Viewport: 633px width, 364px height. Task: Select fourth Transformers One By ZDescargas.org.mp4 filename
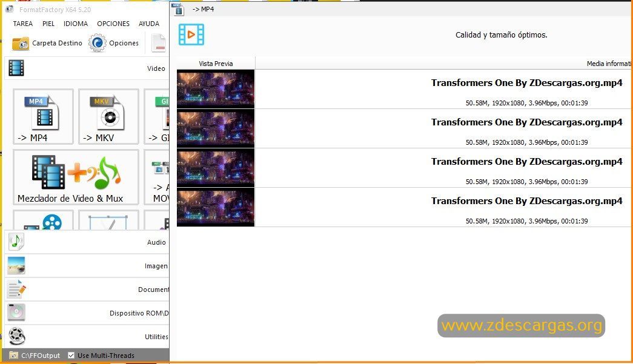point(527,201)
